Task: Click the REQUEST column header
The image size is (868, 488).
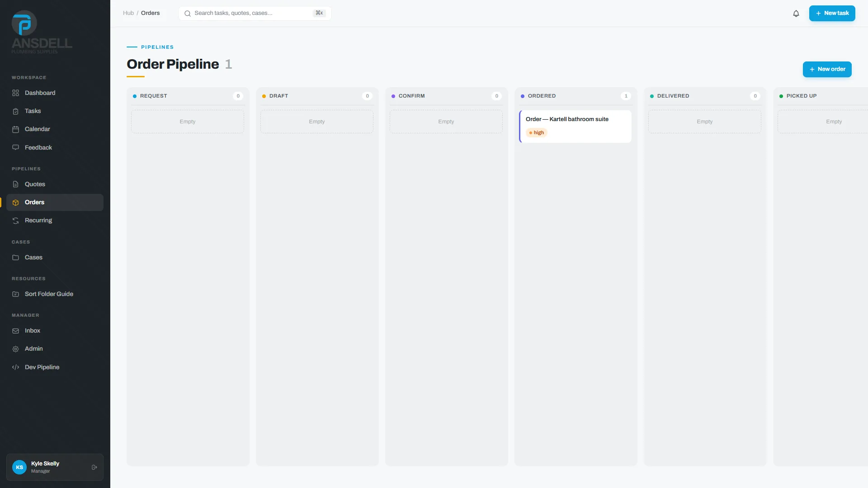Action: 154,96
